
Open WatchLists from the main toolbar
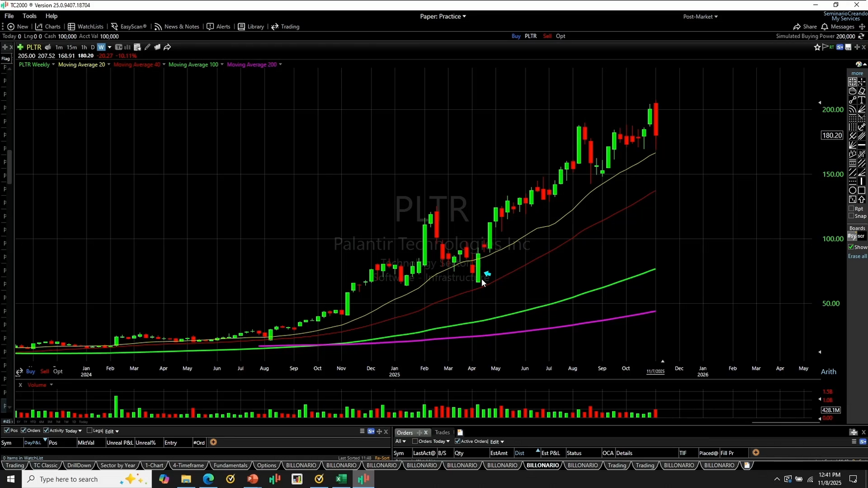[x=85, y=26]
